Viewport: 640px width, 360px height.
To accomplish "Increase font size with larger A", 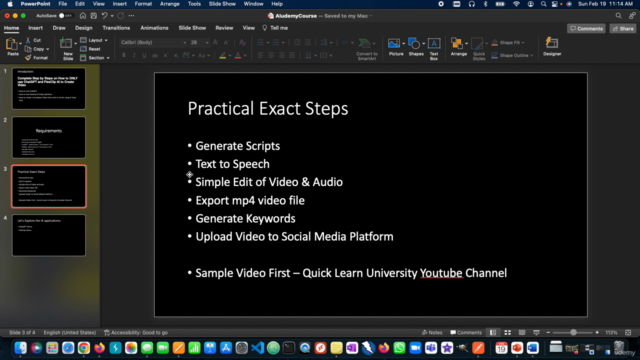I will (x=216, y=42).
